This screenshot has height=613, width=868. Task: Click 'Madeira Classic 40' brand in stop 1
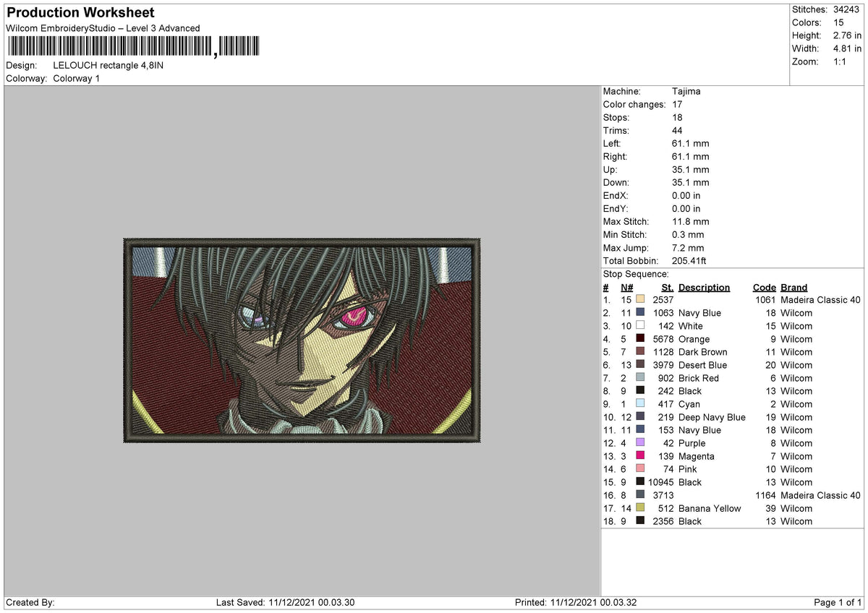[x=820, y=300]
